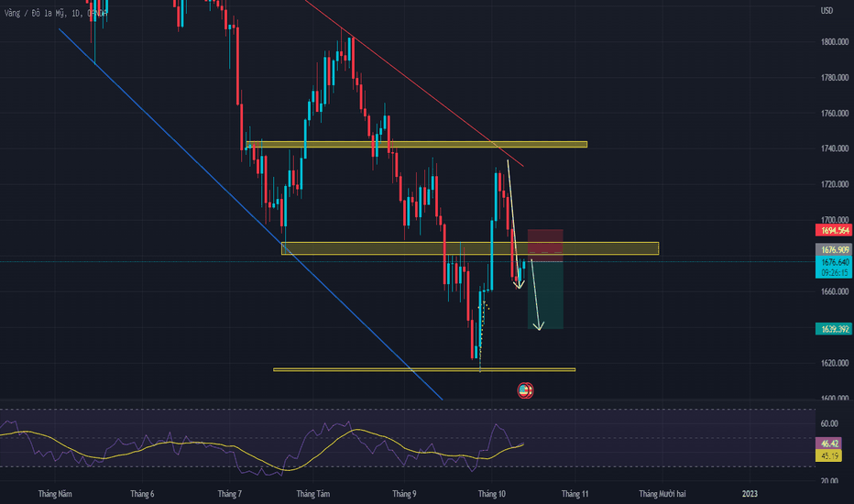Click the Tháng 11 time axis label
The image size is (854, 504).
(x=575, y=494)
